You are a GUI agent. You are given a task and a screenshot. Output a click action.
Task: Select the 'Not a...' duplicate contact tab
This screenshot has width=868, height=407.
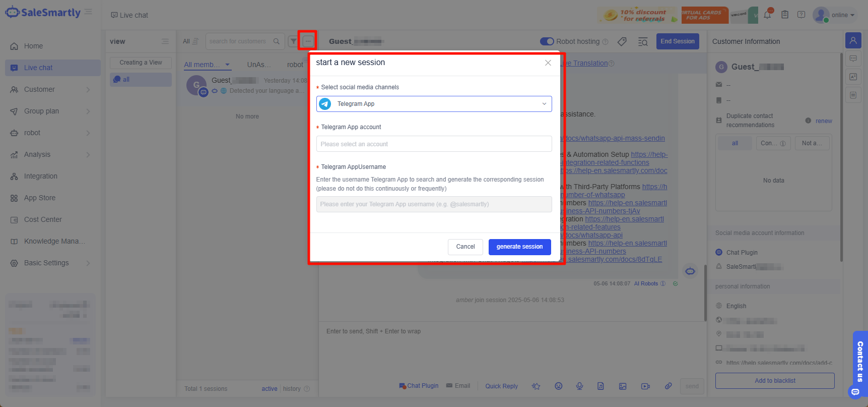click(x=812, y=143)
